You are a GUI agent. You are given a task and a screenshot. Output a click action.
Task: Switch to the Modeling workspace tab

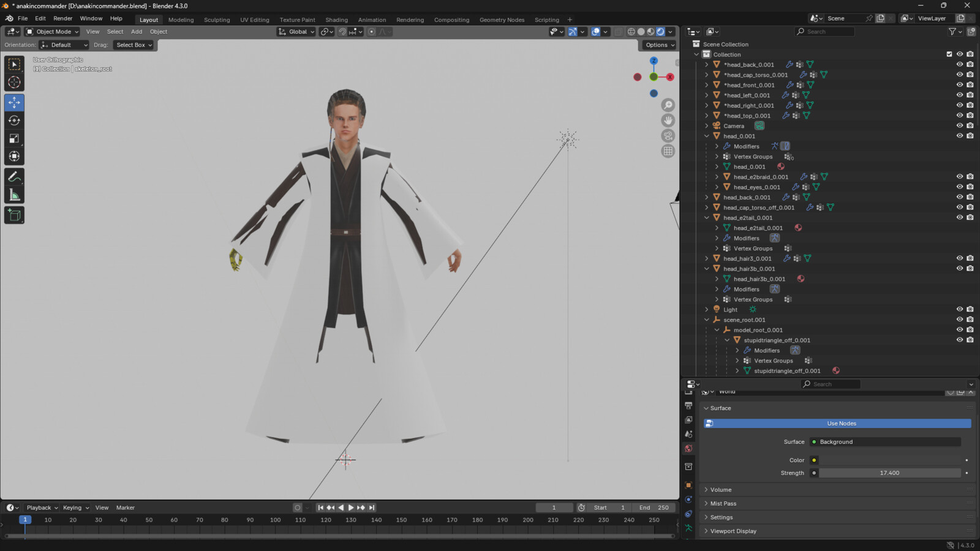[x=181, y=20]
